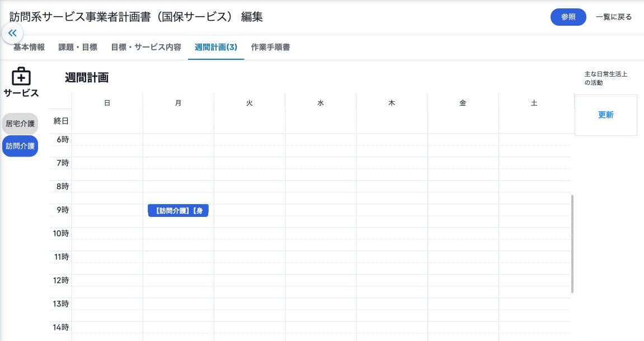Image resolution: width=644 pixels, height=341 pixels.
Task: Click the 13時 time label
Action: click(61, 304)
